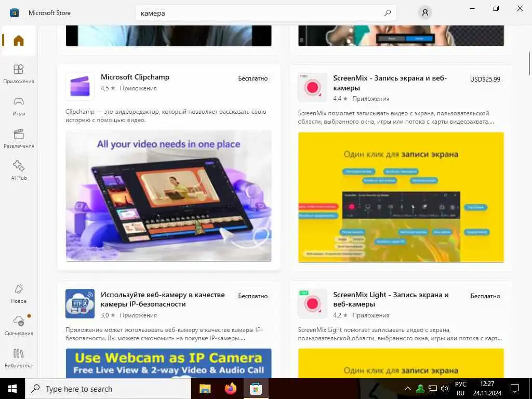Open the Приложения section

click(19, 74)
